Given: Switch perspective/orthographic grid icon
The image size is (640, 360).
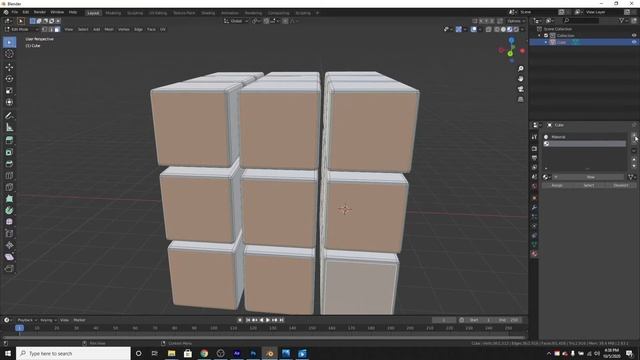Looking at the screenshot, I should (x=520, y=99).
